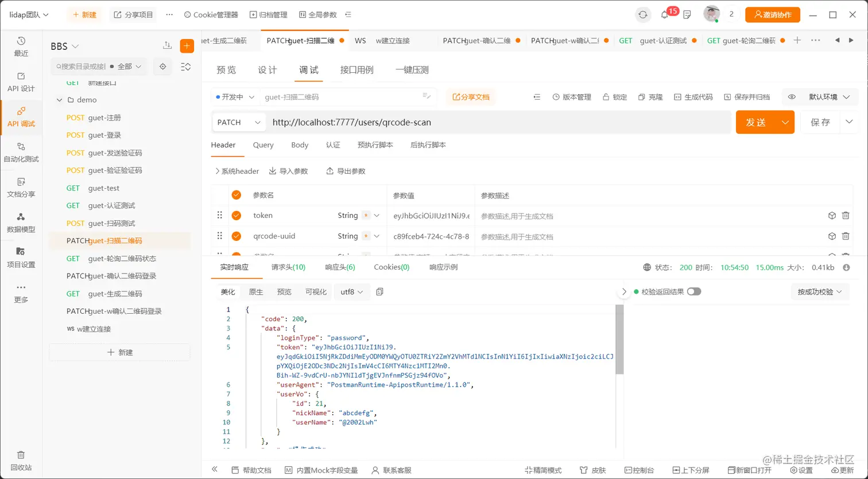
Task: Click the 生成代码 button
Action: coord(693,97)
